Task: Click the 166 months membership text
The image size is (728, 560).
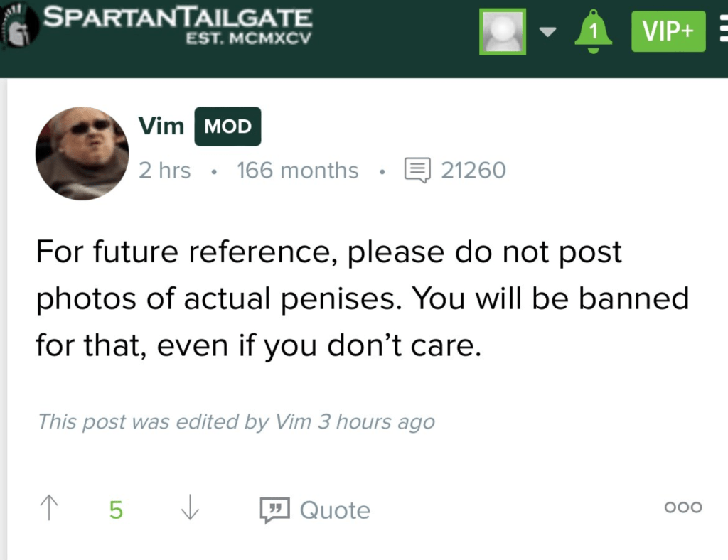Action: coord(297,171)
